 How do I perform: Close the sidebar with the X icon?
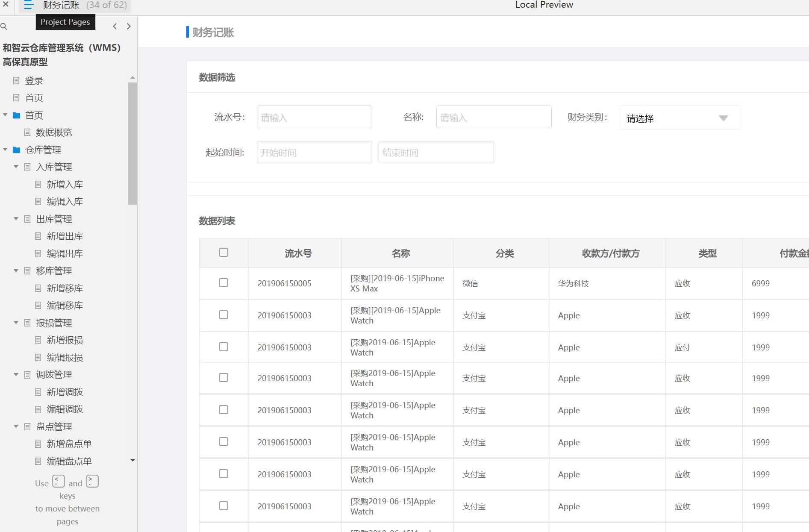pyautogui.click(x=6, y=4)
